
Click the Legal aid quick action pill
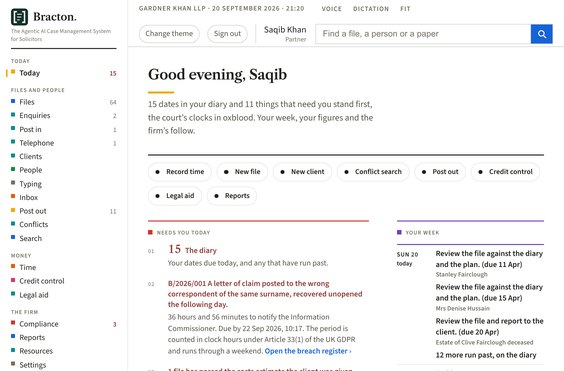[175, 196]
